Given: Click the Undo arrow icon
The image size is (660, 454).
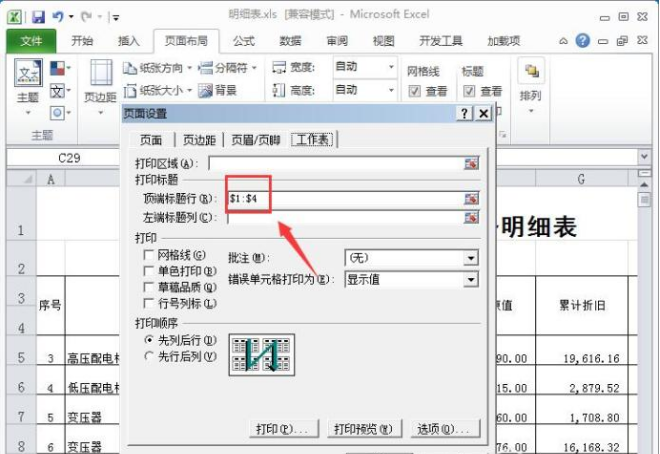Looking at the screenshot, I should click(x=57, y=16).
